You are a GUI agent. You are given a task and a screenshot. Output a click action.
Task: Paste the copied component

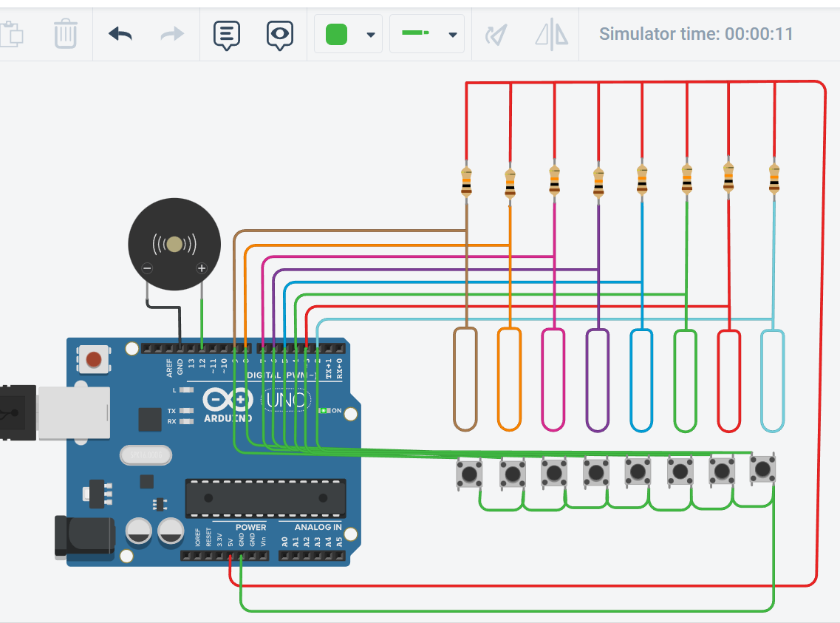pos(13,33)
